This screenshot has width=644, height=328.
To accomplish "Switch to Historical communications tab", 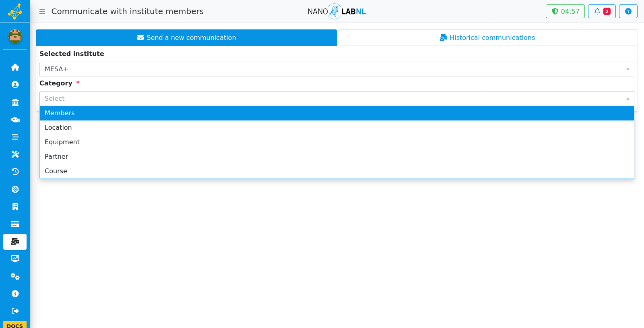I will coord(487,37).
